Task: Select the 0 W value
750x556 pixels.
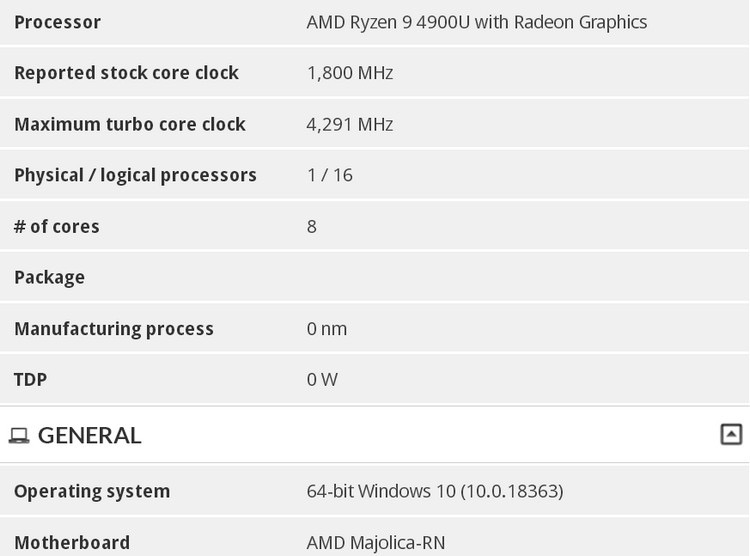Action: coord(322,380)
